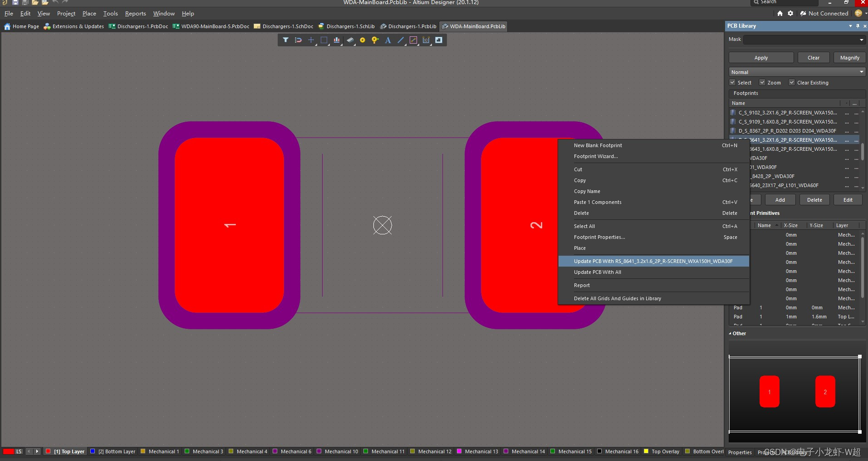Click the Magnify button
868x461 pixels.
[x=849, y=58]
